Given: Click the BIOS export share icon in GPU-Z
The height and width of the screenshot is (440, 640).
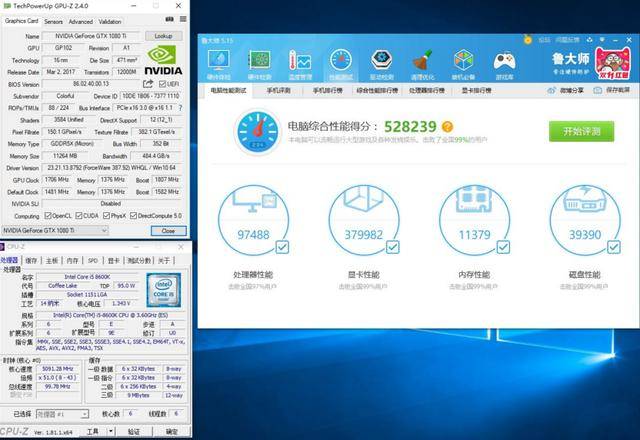Looking at the screenshot, I should tap(148, 84).
